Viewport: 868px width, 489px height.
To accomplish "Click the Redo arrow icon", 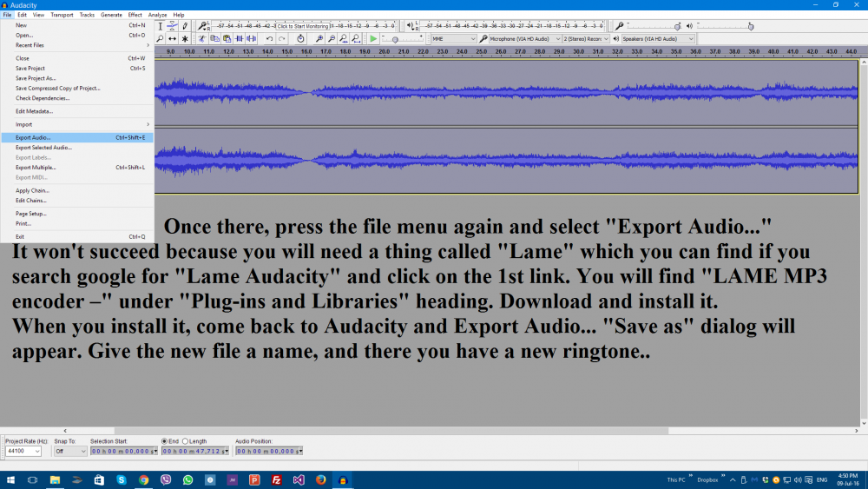I will 282,39.
